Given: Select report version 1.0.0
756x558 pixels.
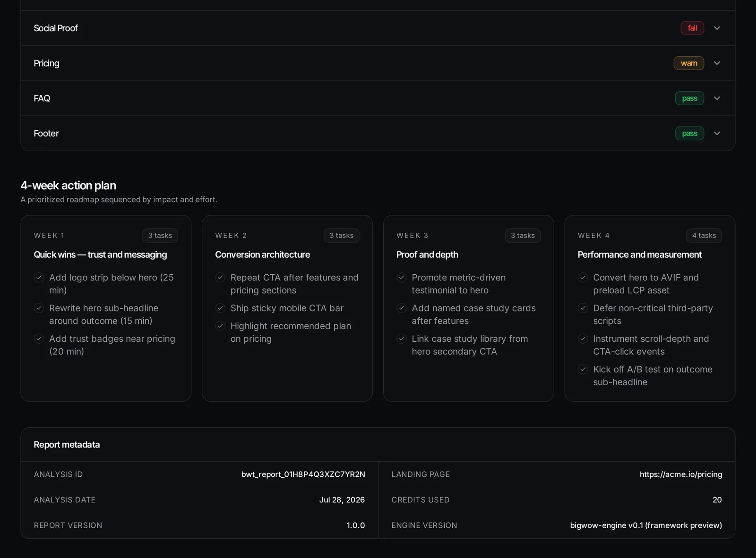Looking at the screenshot, I should click(355, 525).
